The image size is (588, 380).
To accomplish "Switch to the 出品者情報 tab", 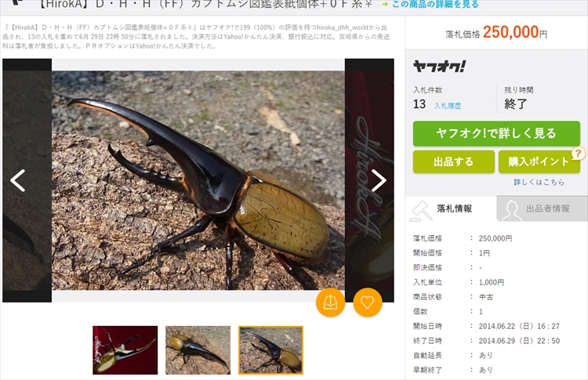I will click(542, 208).
